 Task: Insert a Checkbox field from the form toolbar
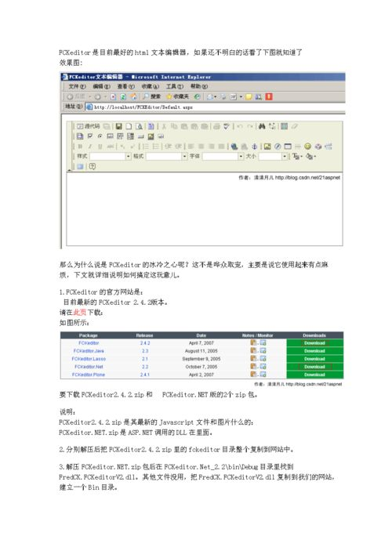pyautogui.click(x=90, y=136)
